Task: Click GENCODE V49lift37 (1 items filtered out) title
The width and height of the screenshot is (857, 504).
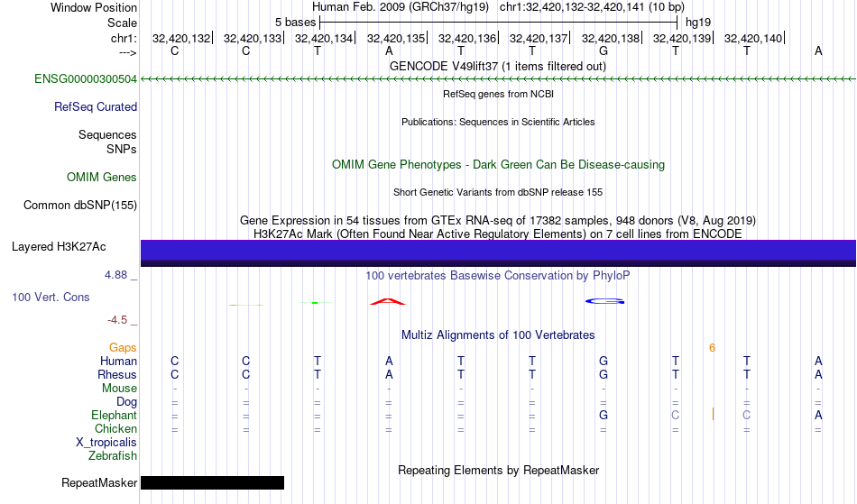Action: [x=498, y=67]
